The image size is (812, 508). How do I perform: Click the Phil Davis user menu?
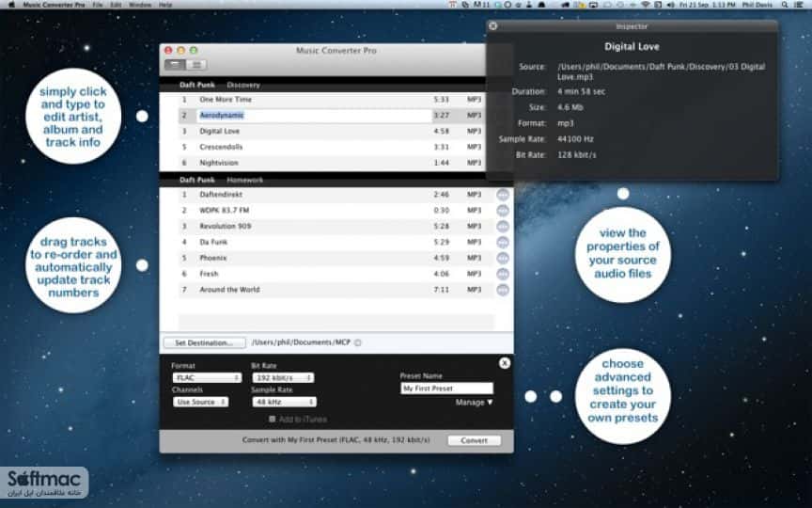click(757, 5)
